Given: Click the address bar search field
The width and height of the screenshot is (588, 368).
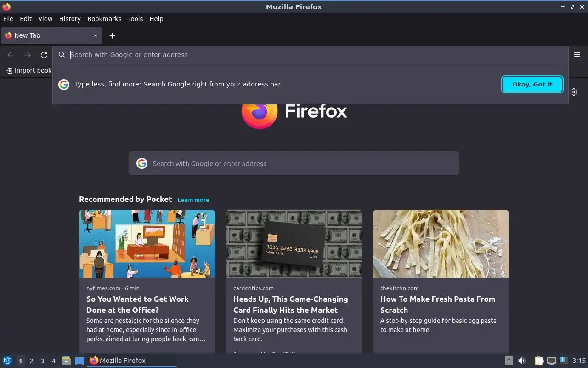Looking at the screenshot, I should click(310, 55).
